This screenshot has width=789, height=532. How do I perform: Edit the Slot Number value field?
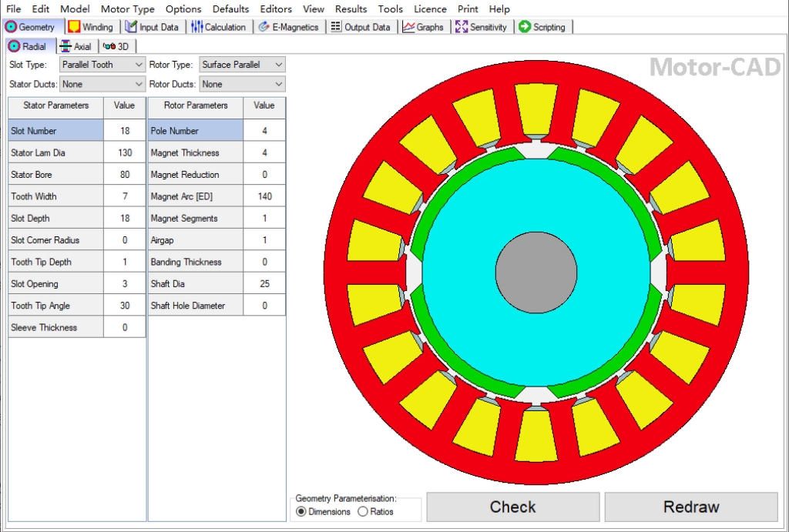coord(125,131)
